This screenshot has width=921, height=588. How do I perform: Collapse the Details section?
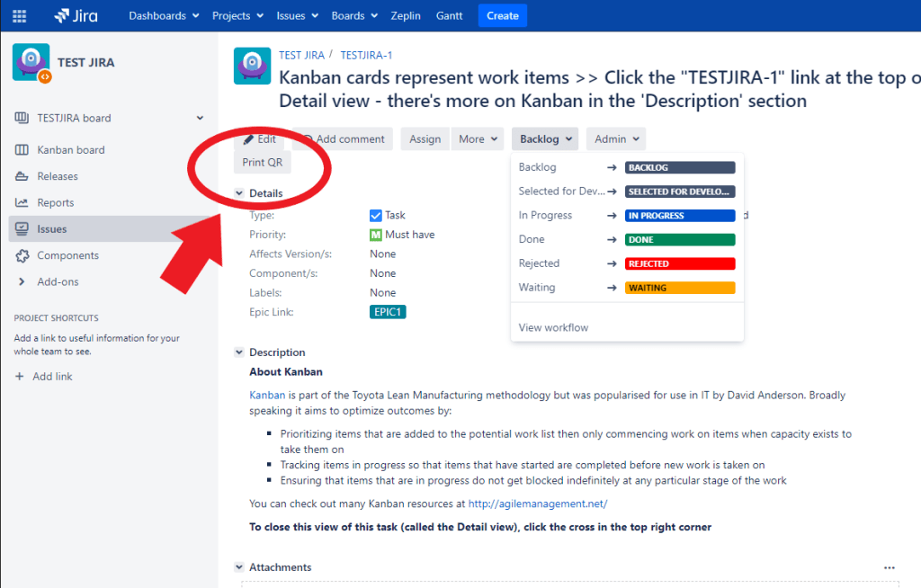coord(239,193)
